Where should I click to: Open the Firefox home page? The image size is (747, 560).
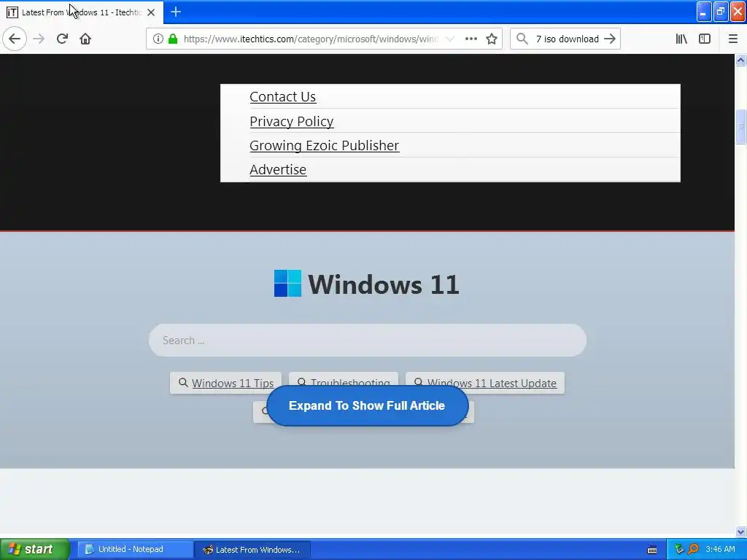point(85,39)
